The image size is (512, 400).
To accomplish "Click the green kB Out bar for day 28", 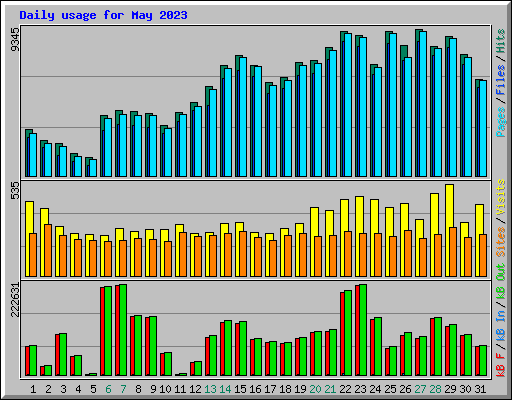I will coord(438,347).
